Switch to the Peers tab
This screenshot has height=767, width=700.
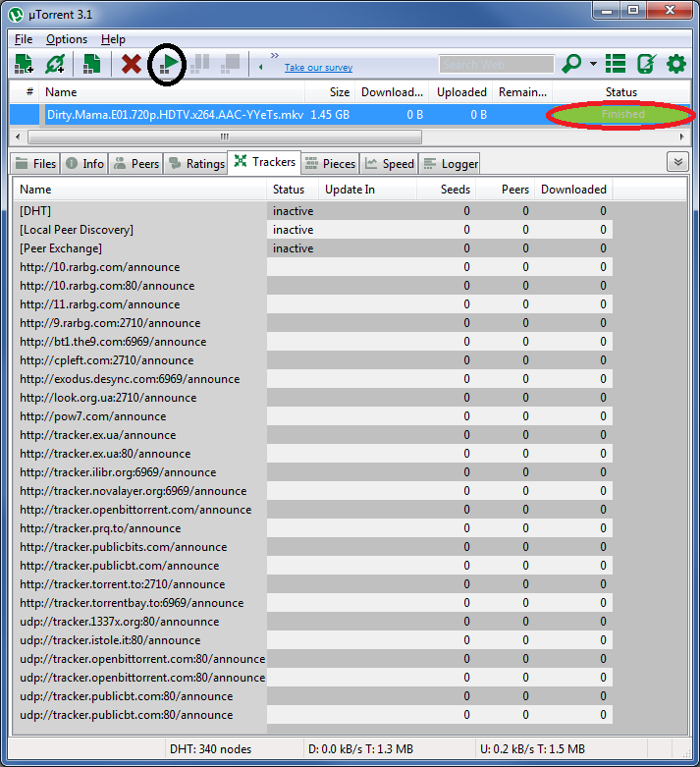(136, 163)
